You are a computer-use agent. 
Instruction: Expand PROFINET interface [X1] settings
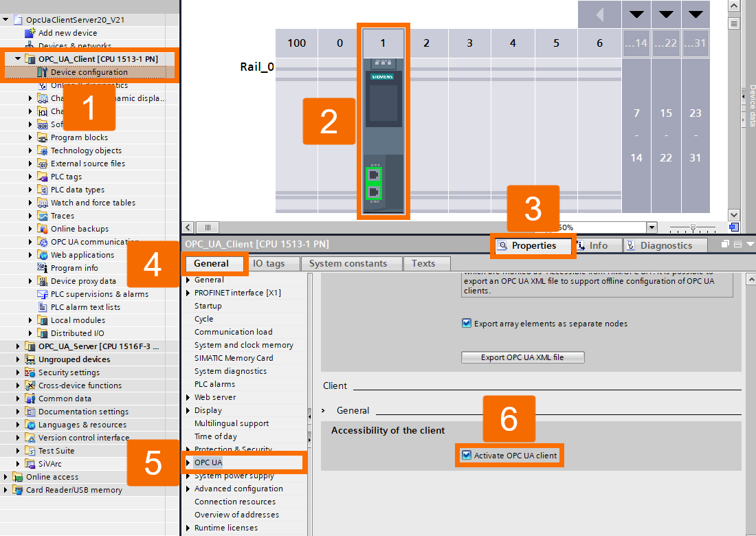[188, 293]
